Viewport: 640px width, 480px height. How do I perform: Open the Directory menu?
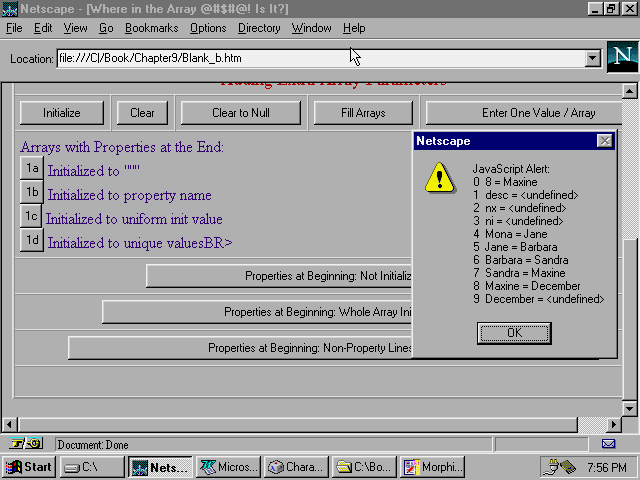(259, 28)
